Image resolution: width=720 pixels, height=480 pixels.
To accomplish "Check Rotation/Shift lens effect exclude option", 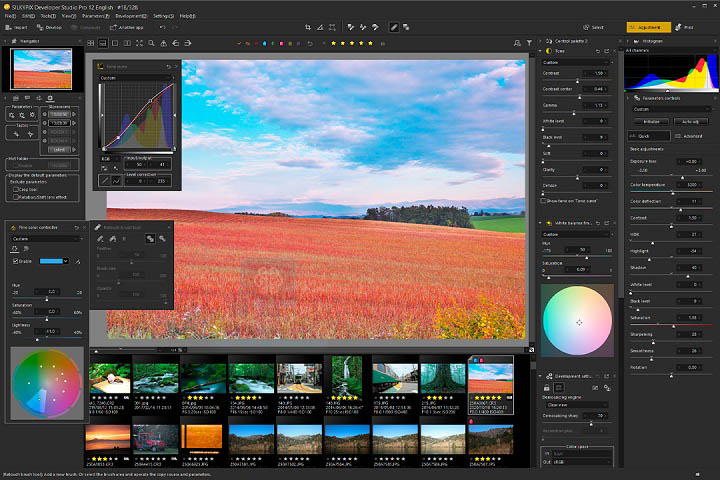I will point(16,197).
